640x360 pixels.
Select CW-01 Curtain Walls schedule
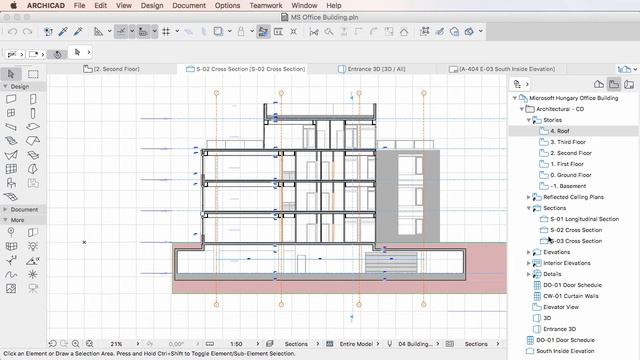(571, 296)
